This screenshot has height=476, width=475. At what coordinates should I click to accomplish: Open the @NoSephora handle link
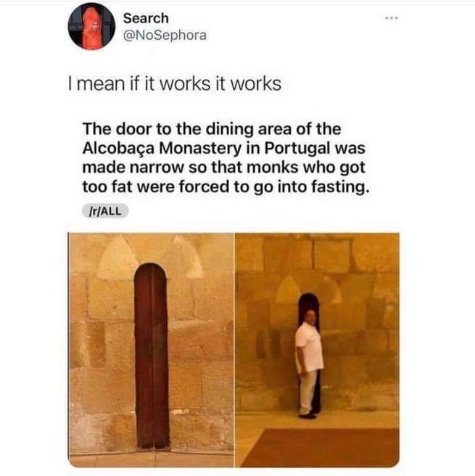tap(165, 36)
